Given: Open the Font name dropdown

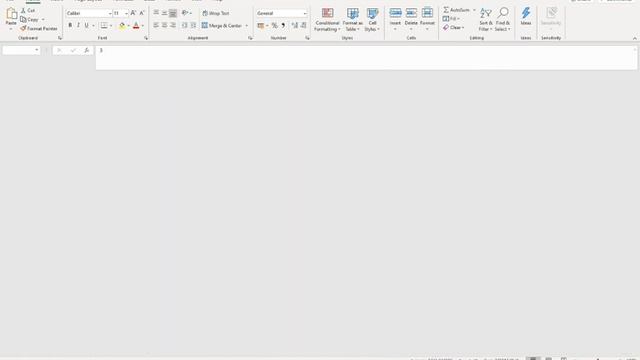Looking at the screenshot, I should click(x=110, y=13).
